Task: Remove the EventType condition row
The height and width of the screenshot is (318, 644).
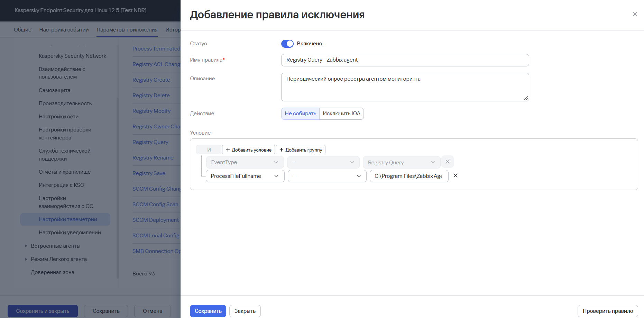Action: [448, 162]
